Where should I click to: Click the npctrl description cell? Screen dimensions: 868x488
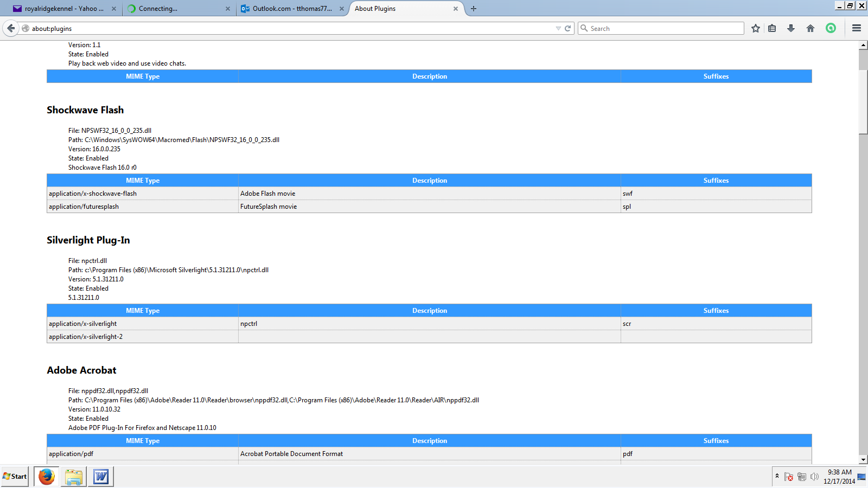[430, 324]
